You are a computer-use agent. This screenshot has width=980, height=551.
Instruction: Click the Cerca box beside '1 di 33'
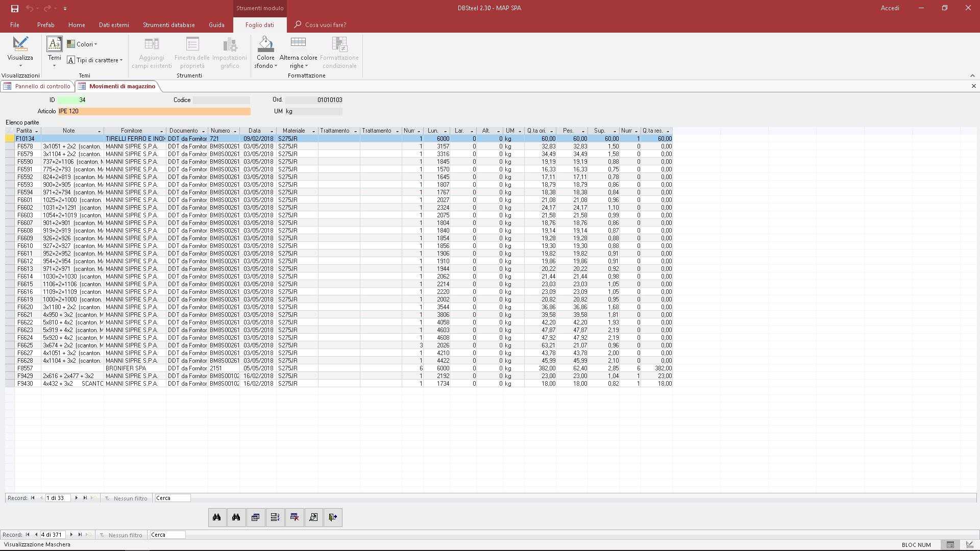coord(173,498)
